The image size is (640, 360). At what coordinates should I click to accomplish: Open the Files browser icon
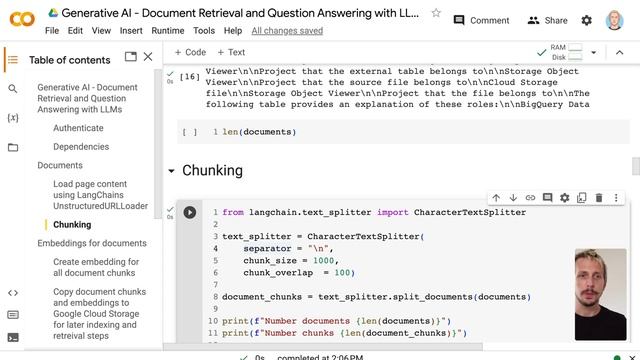pyautogui.click(x=13, y=147)
